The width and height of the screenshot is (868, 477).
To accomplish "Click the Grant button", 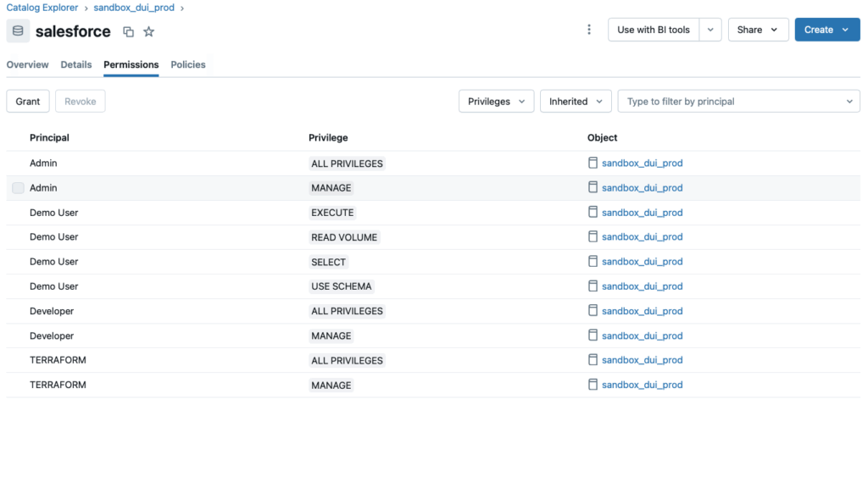I will 28,102.
